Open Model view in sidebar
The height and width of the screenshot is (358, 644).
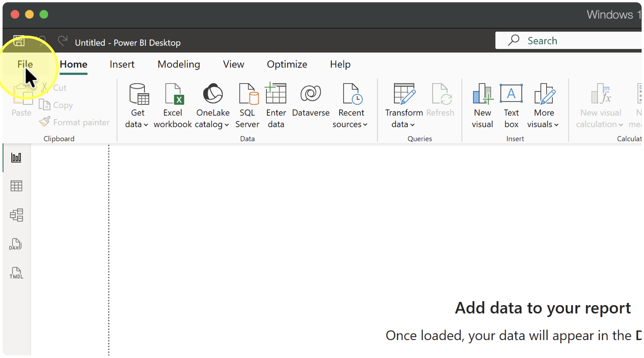pos(16,215)
